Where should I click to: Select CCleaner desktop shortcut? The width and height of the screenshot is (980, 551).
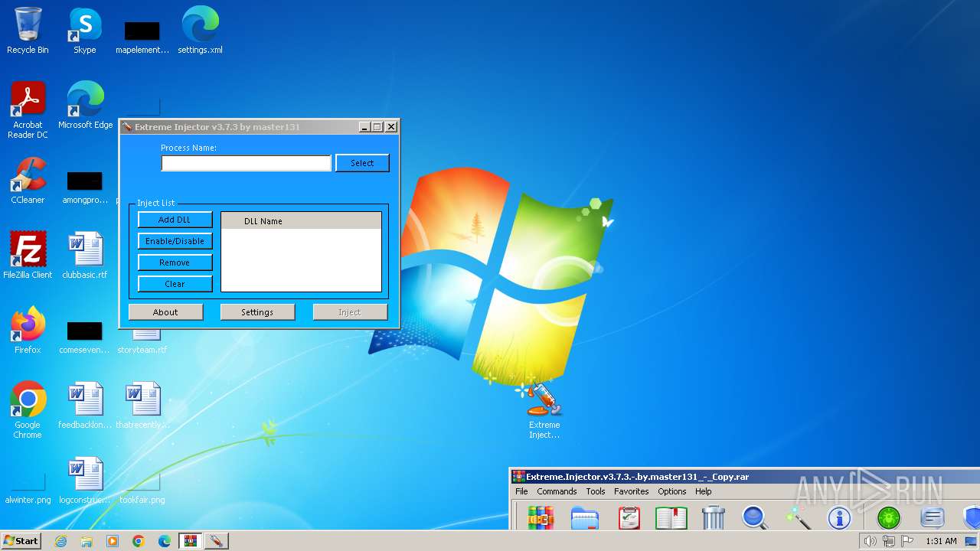coord(28,181)
